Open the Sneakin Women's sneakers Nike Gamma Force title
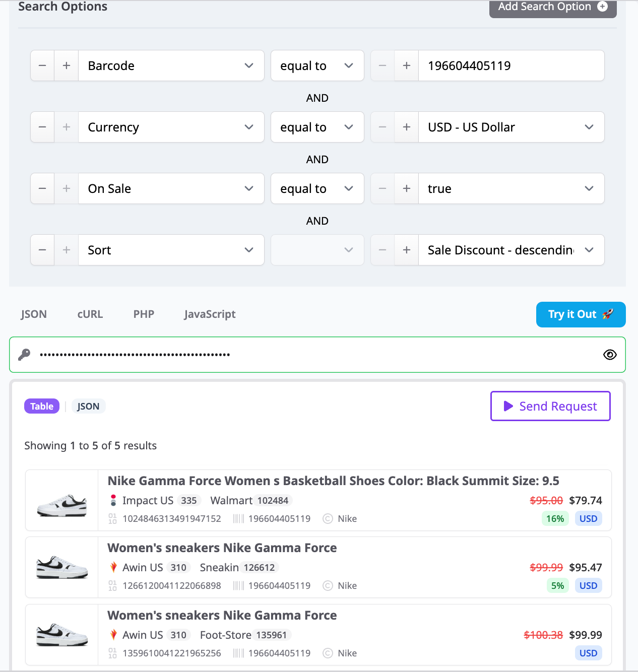The width and height of the screenshot is (638, 672). [x=222, y=548]
